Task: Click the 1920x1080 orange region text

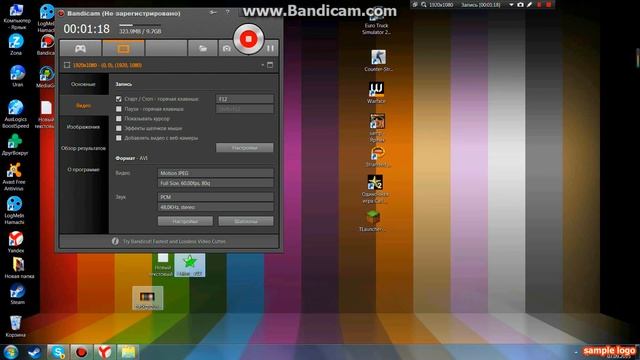Action: [x=107, y=65]
